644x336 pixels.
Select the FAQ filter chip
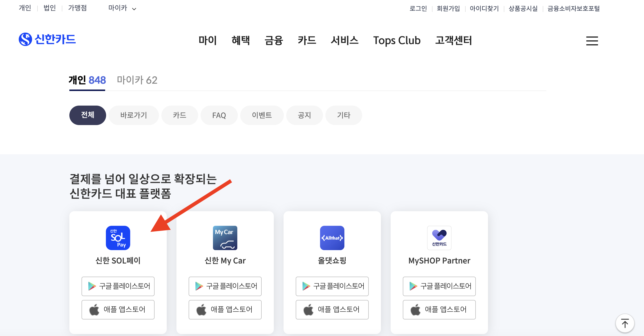[x=219, y=115]
